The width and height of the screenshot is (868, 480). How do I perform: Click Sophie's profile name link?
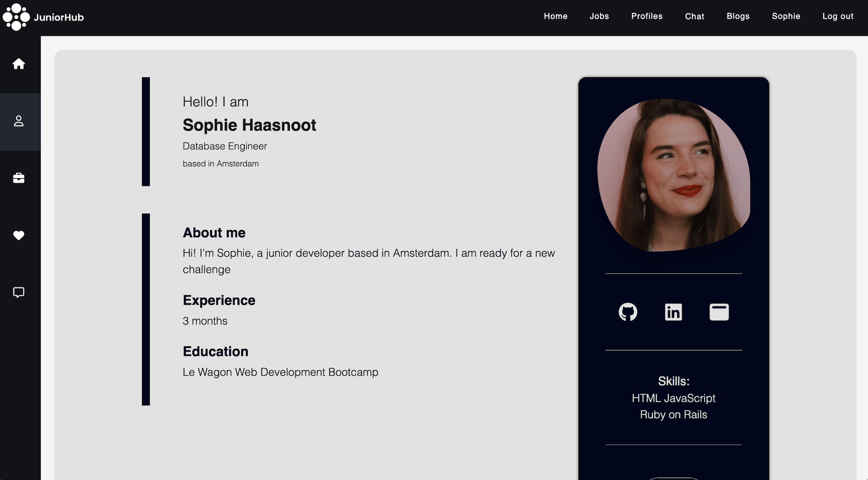click(x=786, y=16)
